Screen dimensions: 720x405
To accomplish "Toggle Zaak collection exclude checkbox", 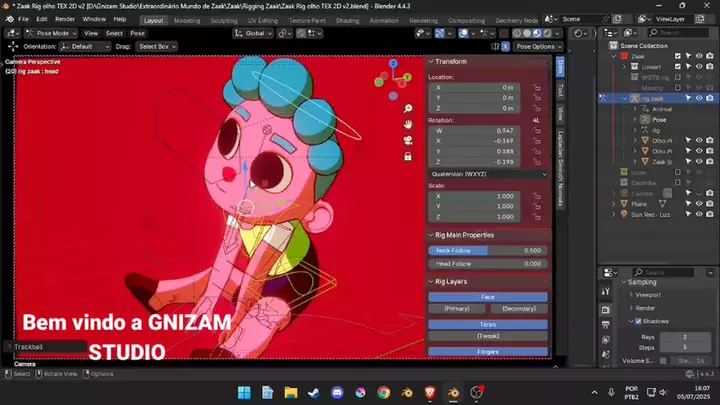I will click(678, 56).
